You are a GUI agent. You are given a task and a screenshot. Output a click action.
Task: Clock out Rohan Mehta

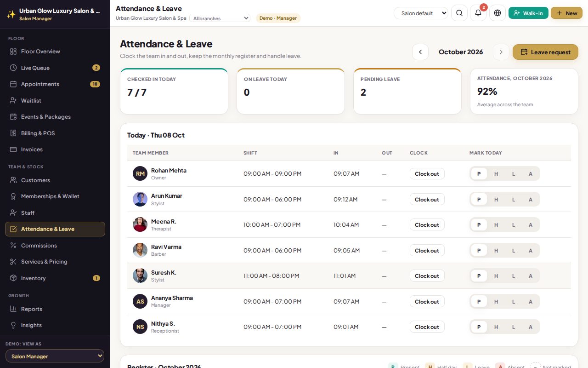(x=427, y=174)
